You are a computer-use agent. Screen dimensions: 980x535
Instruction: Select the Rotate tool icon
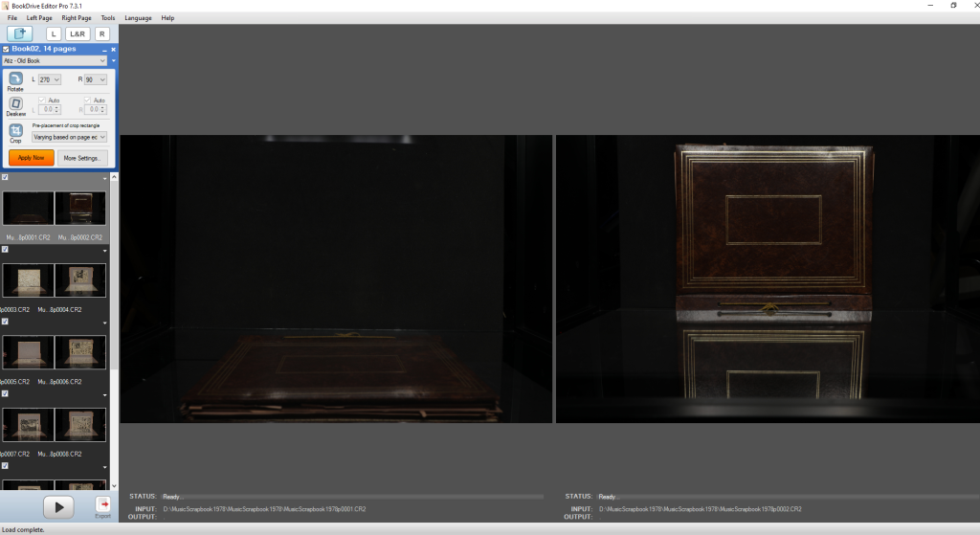[16, 78]
